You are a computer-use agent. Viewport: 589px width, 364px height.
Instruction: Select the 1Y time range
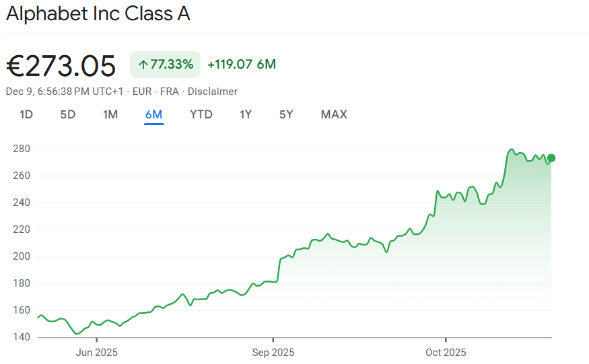pyautogui.click(x=246, y=114)
